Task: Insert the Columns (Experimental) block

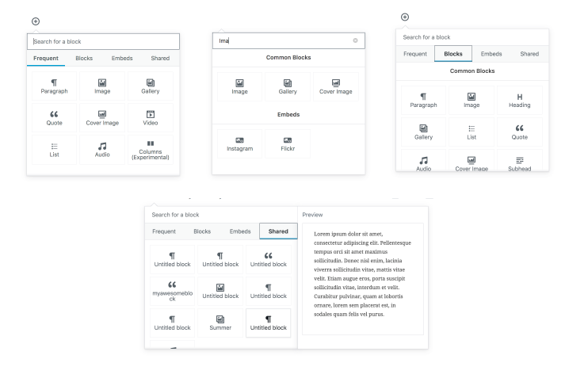Action: (151, 150)
